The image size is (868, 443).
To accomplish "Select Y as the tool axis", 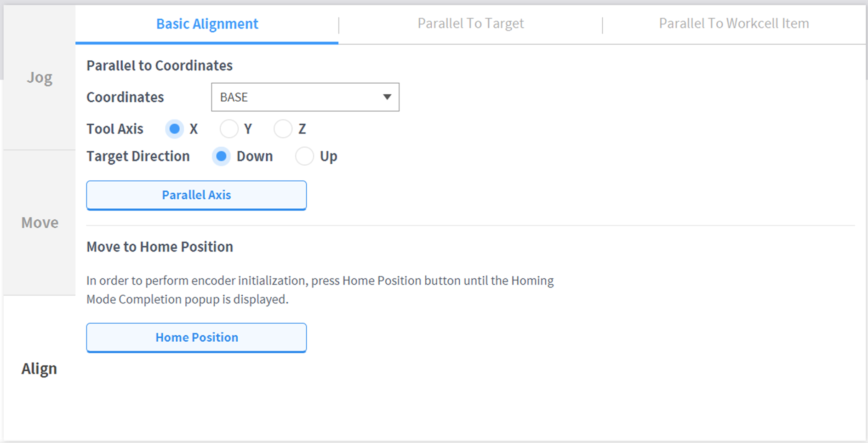I will pos(229,129).
